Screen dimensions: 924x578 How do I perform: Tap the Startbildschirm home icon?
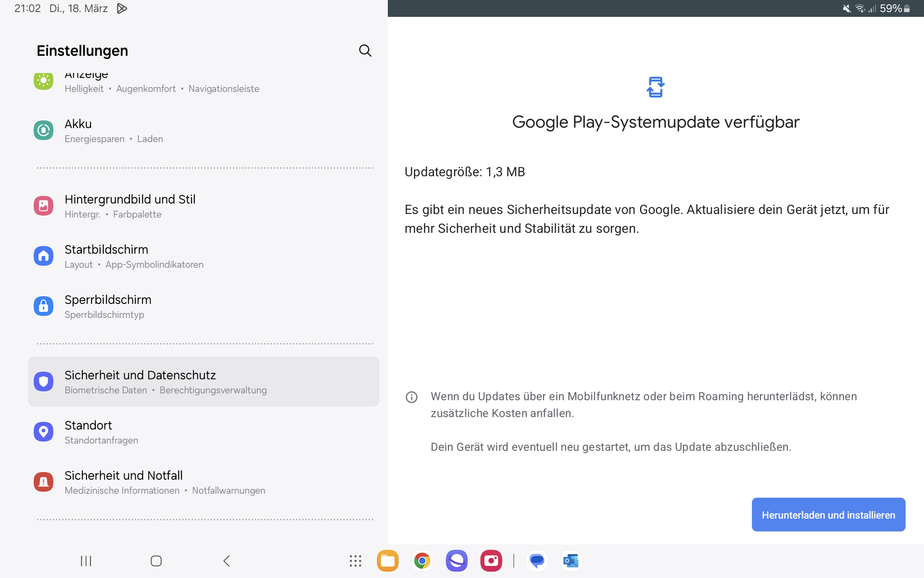pyautogui.click(x=43, y=256)
